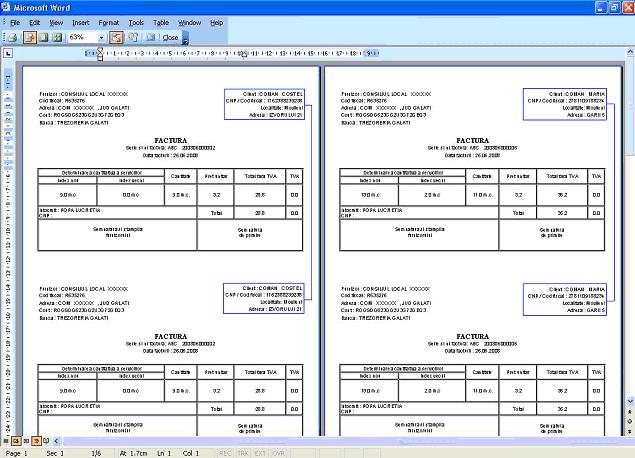Open the Format menu
Viewport: 635px width, 458px height.
tap(109, 21)
